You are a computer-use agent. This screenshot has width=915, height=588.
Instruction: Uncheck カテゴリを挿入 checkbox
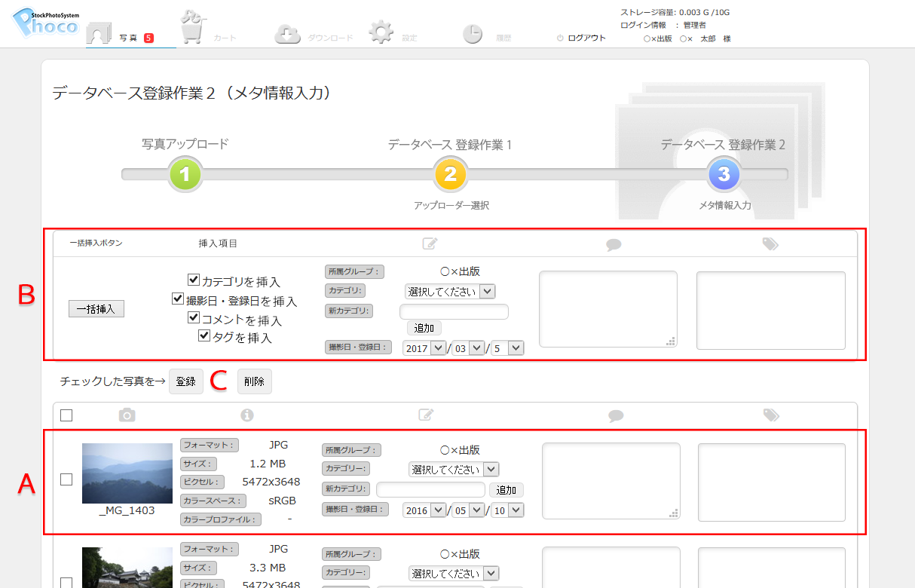(194, 280)
